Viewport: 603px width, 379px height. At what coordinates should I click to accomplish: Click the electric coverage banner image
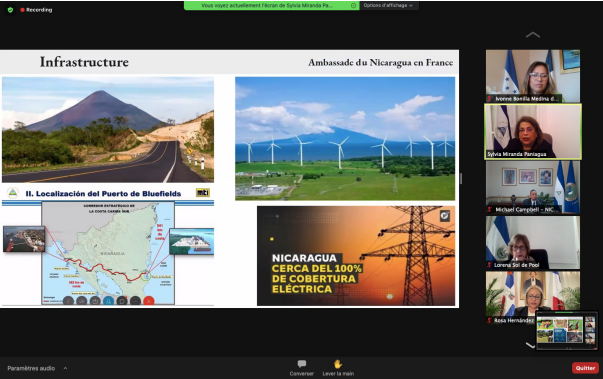point(356,256)
